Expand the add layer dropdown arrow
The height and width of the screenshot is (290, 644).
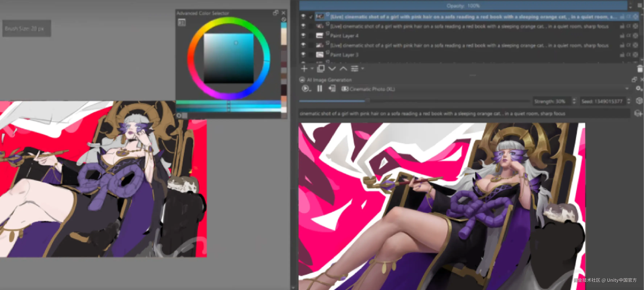(x=312, y=69)
